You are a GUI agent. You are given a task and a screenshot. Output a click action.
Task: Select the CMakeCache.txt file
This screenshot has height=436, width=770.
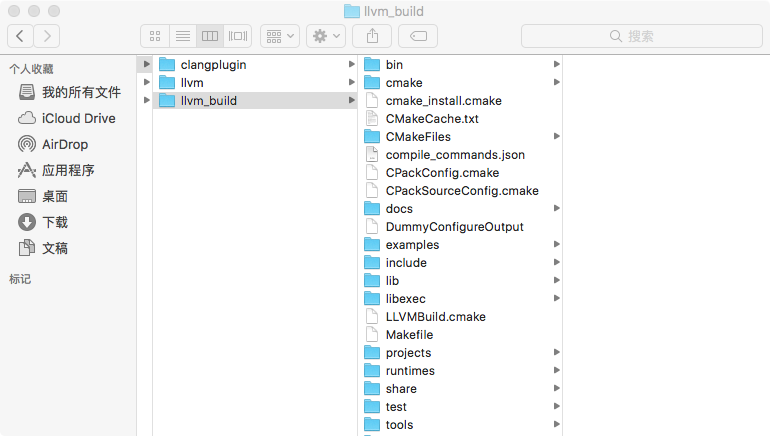click(x=460, y=119)
